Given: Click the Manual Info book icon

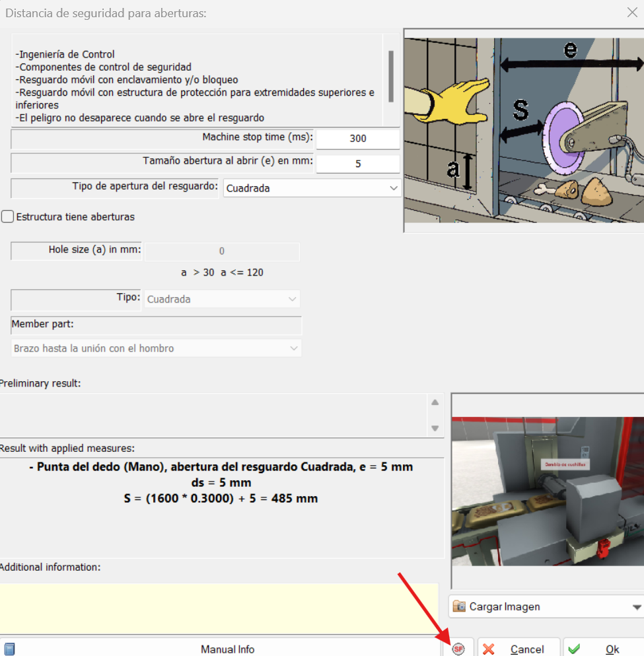Looking at the screenshot, I should [x=10, y=649].
